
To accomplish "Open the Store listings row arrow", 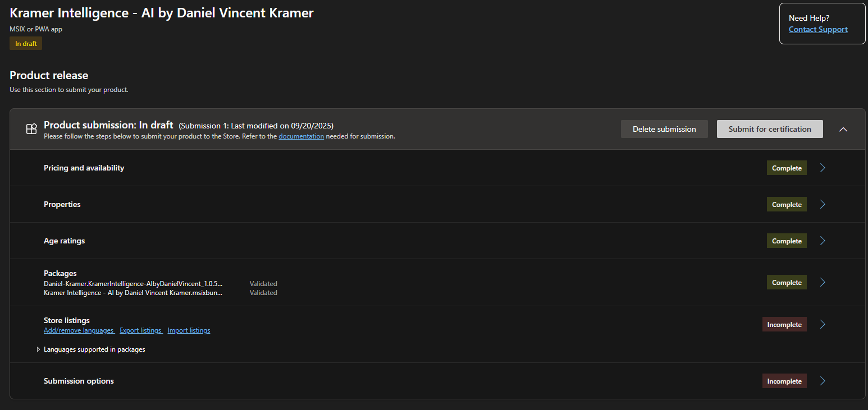I will coord(823,324).
